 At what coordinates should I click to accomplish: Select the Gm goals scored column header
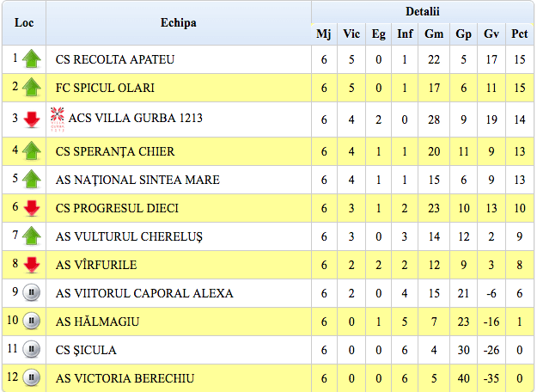click(434, 34)
